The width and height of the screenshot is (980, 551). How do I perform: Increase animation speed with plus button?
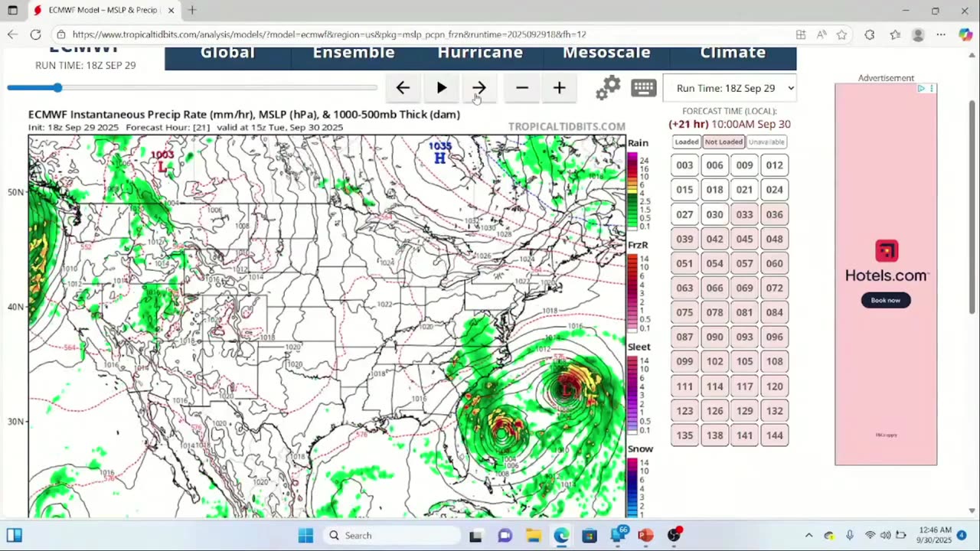[x=560, y=88]
